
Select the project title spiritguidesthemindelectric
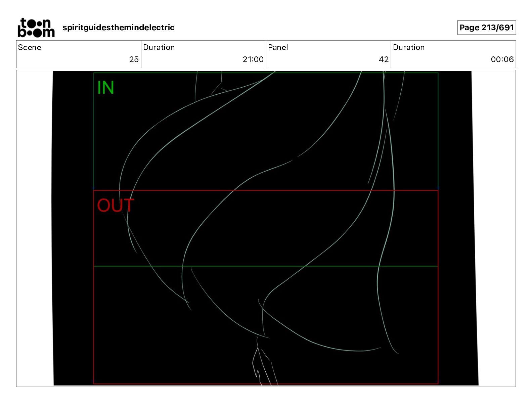tap(119, 28)
